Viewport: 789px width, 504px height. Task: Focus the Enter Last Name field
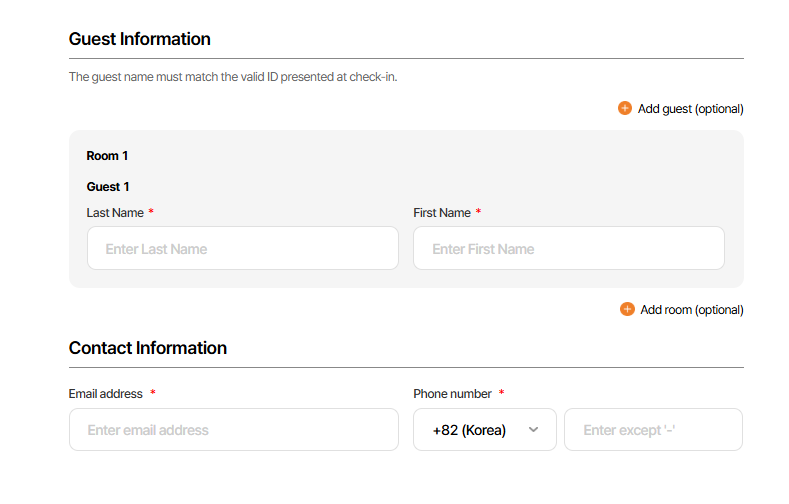(x=242, y=248)
